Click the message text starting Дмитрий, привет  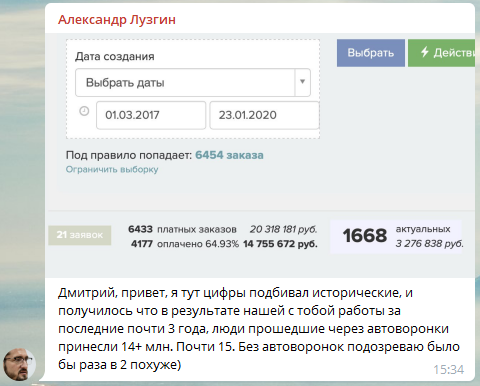[x=259, y=329]
